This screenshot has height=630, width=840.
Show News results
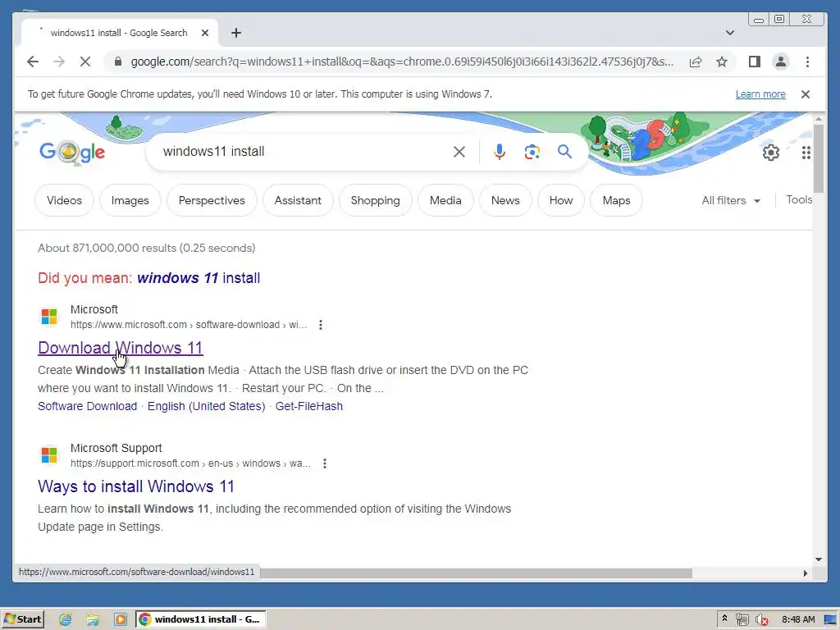505,200
